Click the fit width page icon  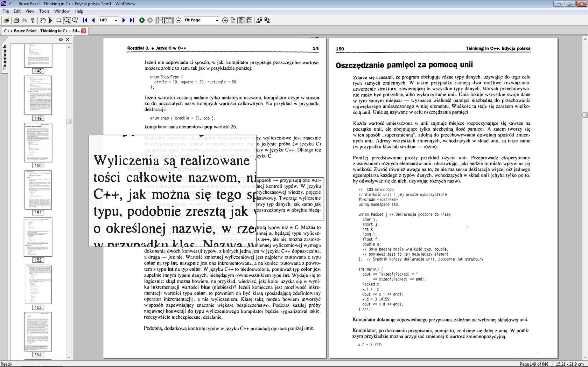[249, 20]
